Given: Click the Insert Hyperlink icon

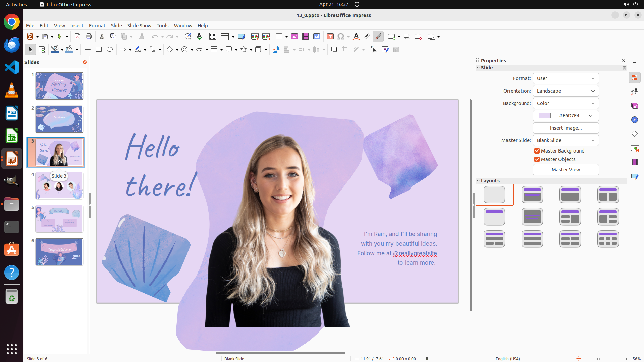Looking at the screenshot, I should (367, 37).
